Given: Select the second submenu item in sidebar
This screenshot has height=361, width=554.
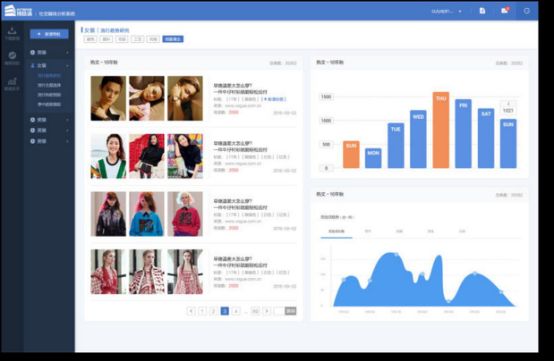Looking at the screenshot, I should coord(49,85).
